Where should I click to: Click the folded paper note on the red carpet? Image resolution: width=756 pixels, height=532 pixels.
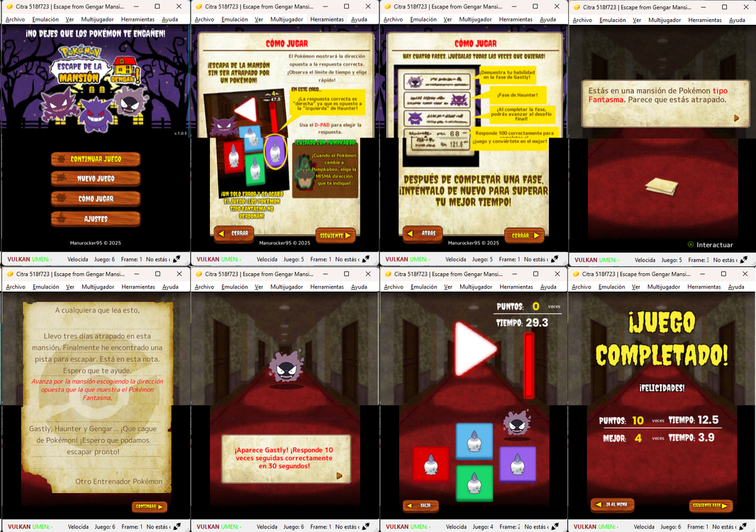point(662,187)
